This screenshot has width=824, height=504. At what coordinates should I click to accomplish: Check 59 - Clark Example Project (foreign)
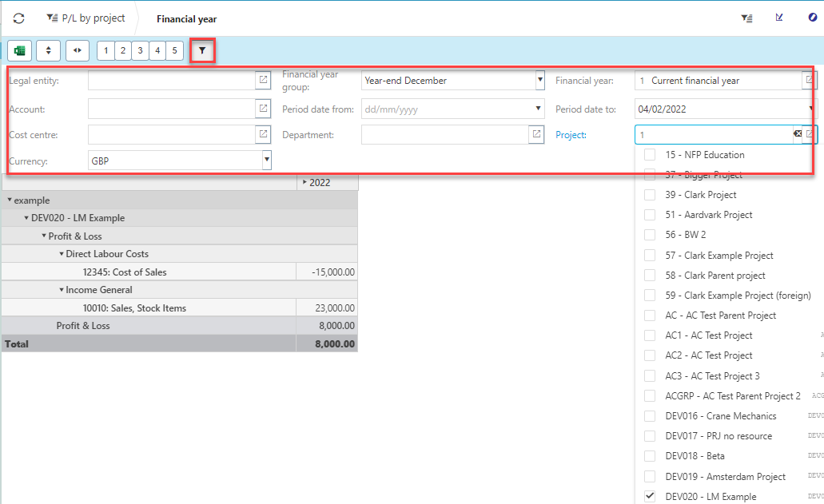coord(650,295)
